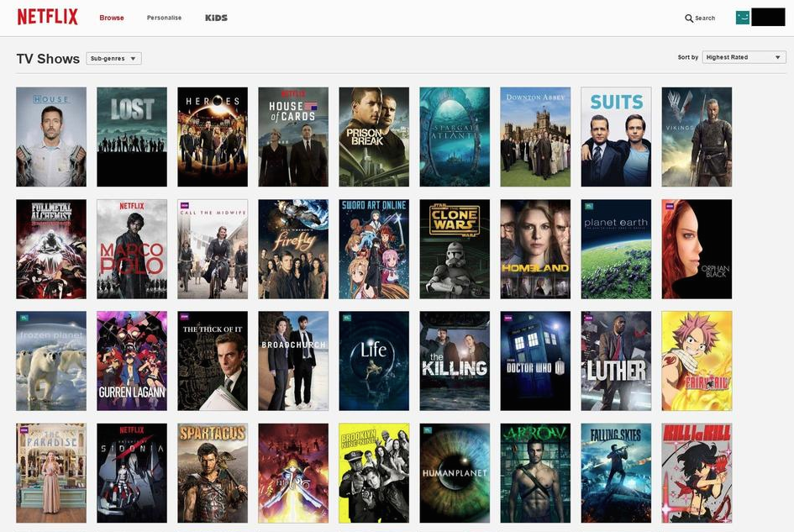
Task: Open the Human Planet poster
Action: 455,473
